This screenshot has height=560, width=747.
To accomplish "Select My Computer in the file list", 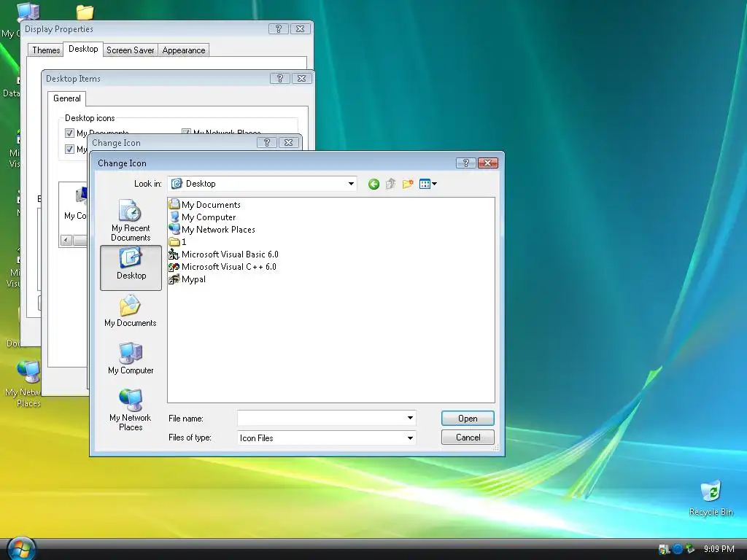I will click(x=203, y=217).
